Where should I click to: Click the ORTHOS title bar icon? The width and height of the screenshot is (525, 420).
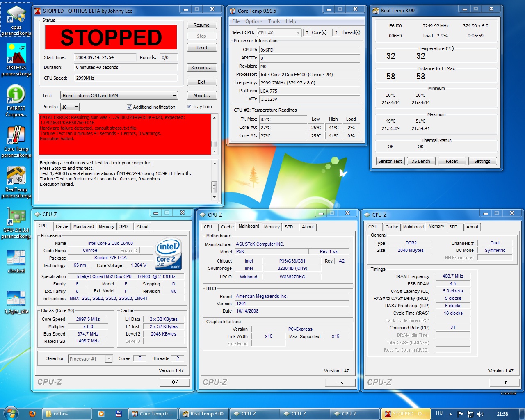click(38, 11)
